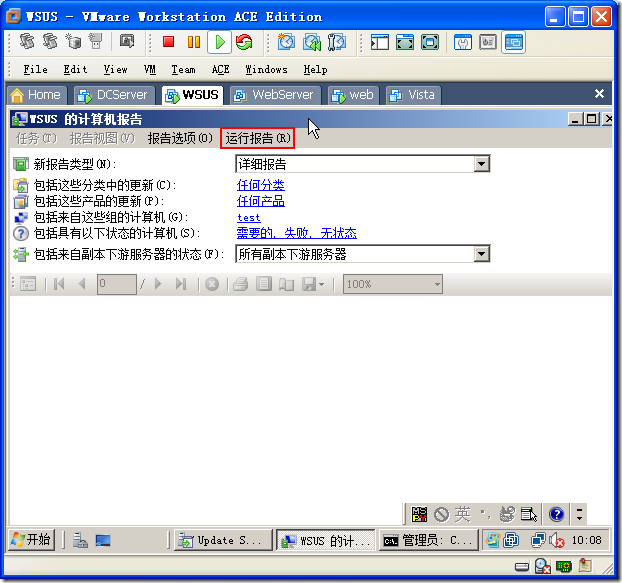Viewport: 622px width, 583px height.
Task: Open the VM menu
Action: point(150,70)
